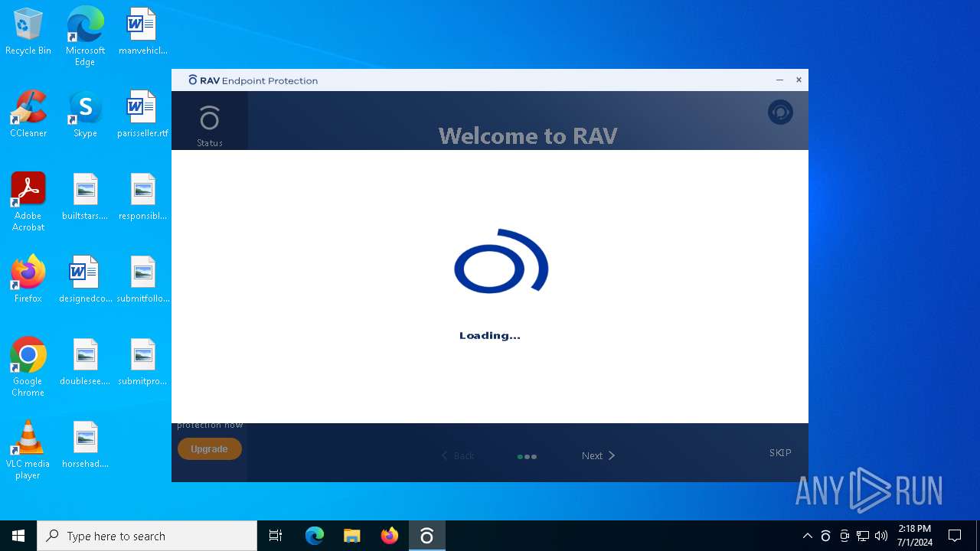Click the RAV logo in title bar

[x=193, y=80]
